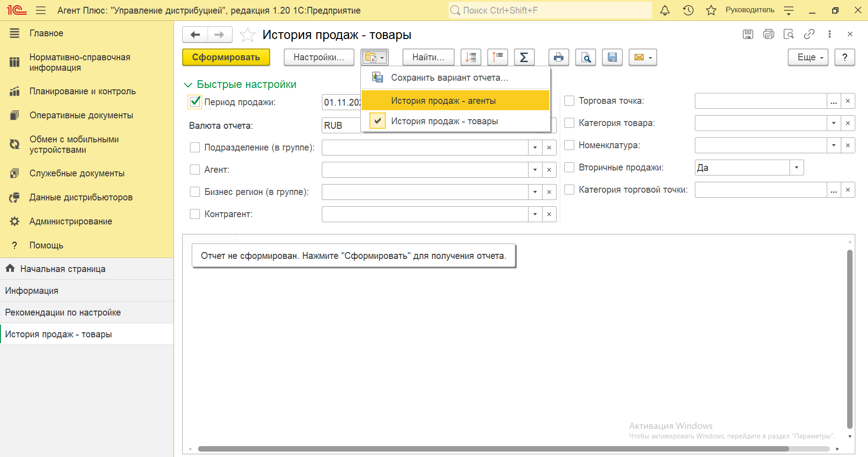Enable Категория товара checkbox
Image resolution: width=868 pixels, height=457 pixels.
tap(569, 123)
